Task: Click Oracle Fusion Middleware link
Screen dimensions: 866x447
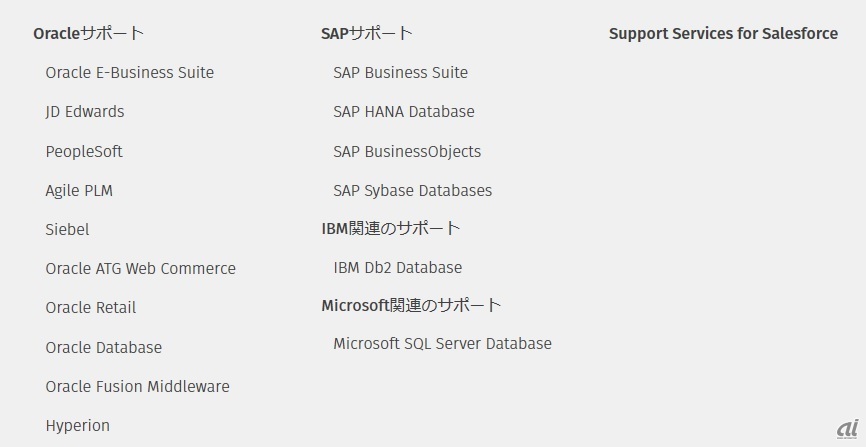Action: tap(137, 387)
